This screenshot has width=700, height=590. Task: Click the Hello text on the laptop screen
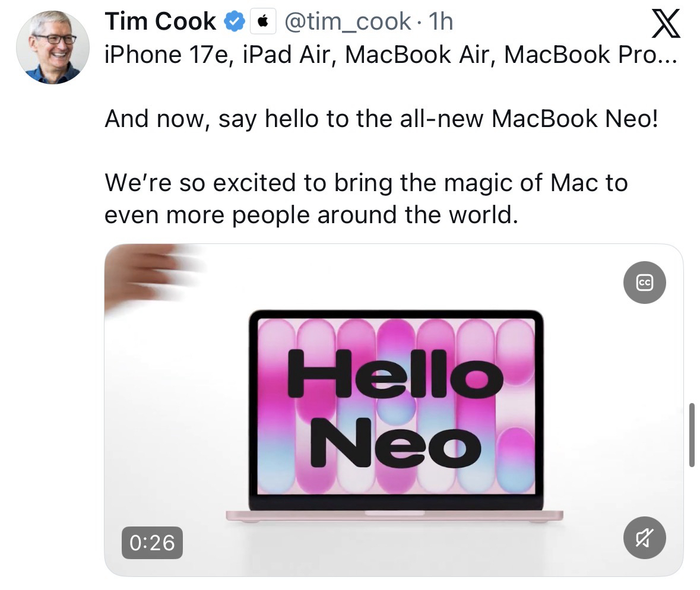(395, 374)
